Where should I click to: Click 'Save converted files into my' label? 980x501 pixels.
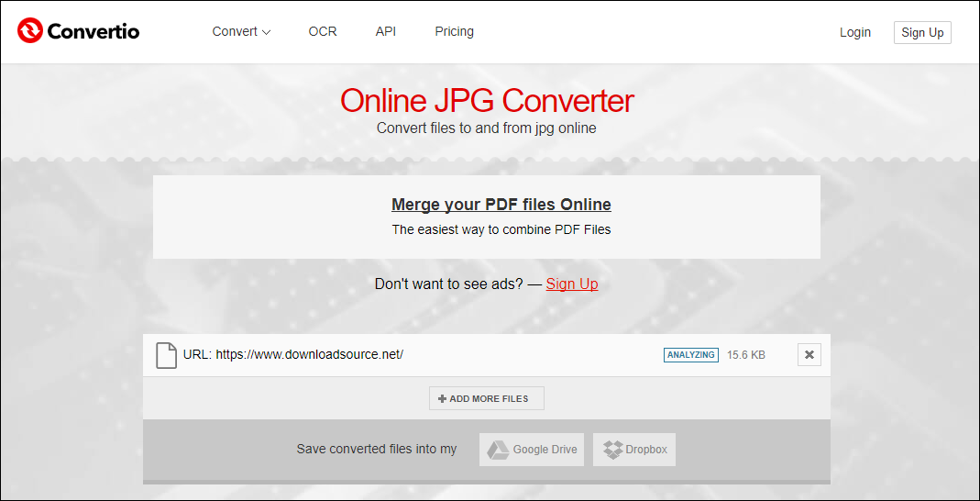[376, 449]
